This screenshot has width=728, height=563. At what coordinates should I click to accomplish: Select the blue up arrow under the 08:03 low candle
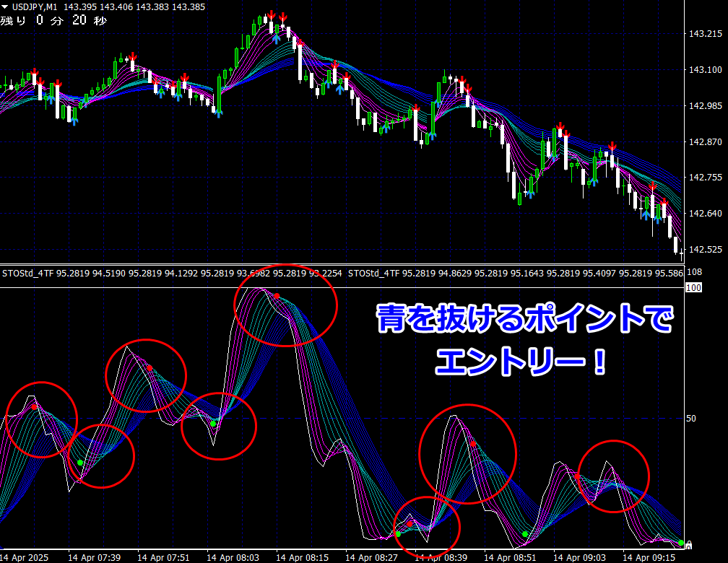click(x=219, y=113)
